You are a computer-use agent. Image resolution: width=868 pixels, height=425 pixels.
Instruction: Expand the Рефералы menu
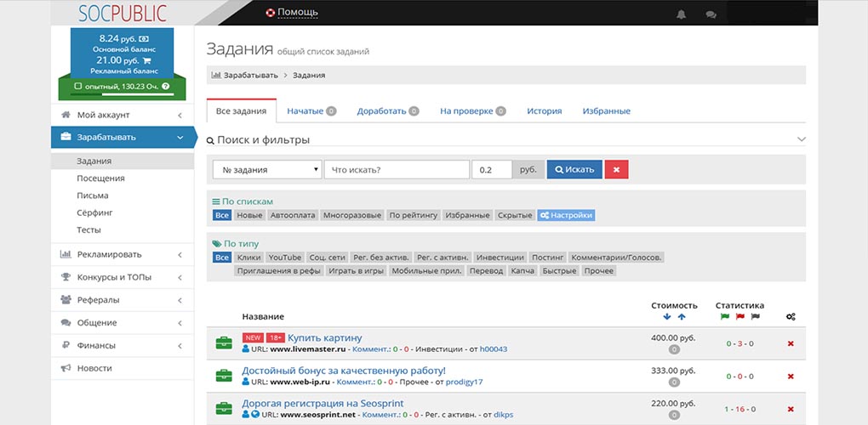click(180, 299)
